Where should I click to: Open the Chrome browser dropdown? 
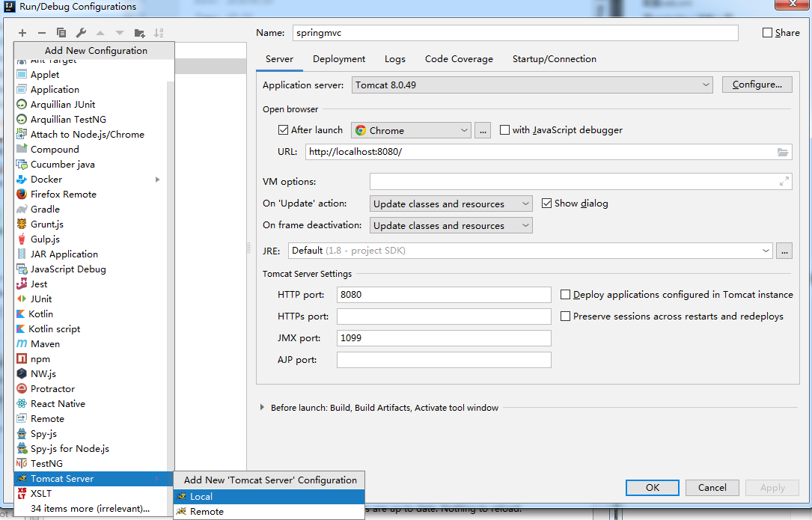[411, 130]
